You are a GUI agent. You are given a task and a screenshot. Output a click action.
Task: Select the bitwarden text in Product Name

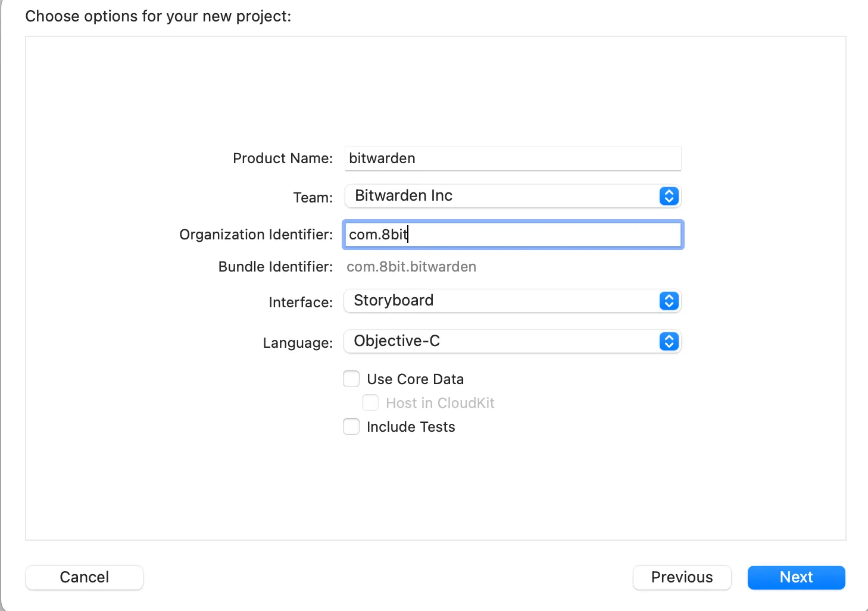point(382,158)
